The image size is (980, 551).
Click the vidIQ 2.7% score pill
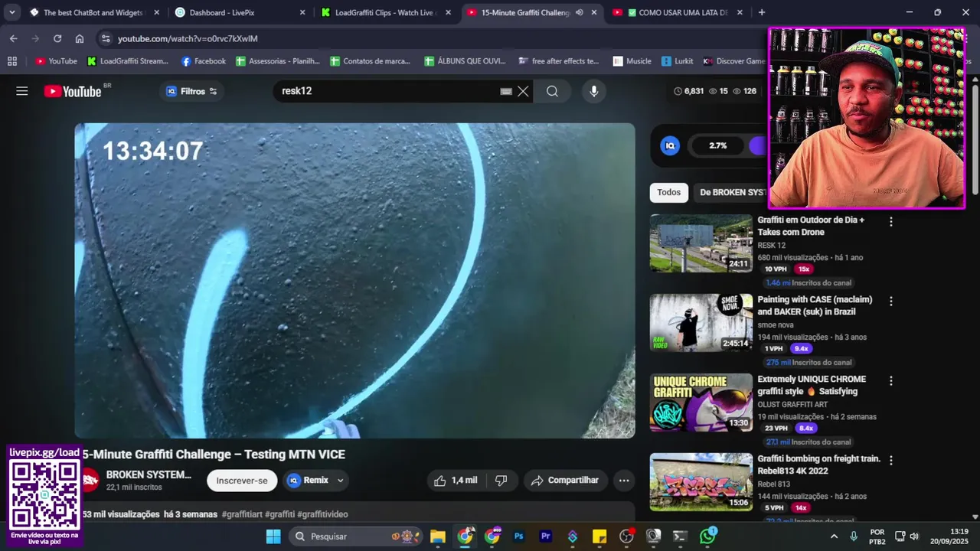(x=717, y=145)
